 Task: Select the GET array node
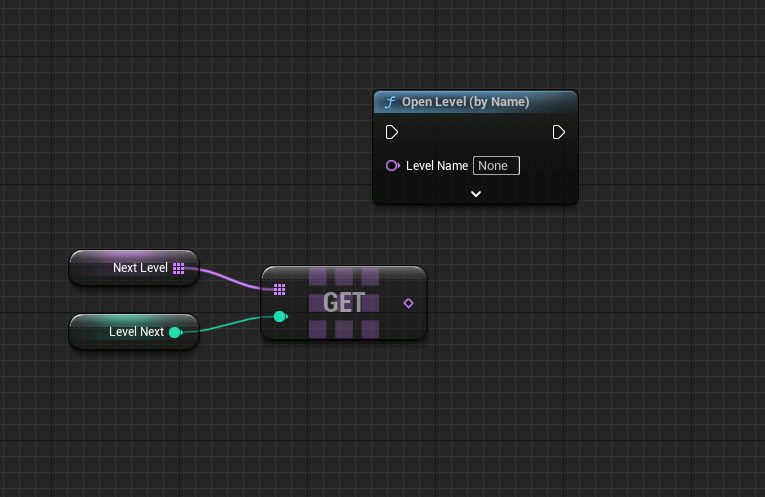point(344,303)
